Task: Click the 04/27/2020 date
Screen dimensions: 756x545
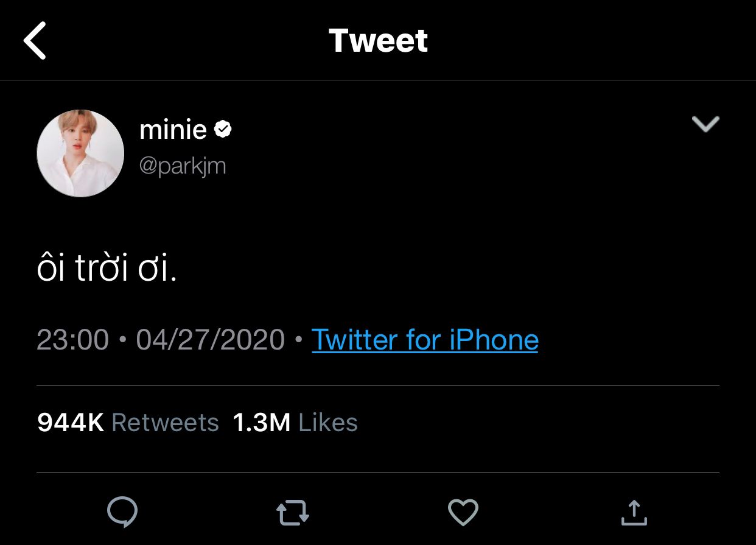Action: pos(211,340)
